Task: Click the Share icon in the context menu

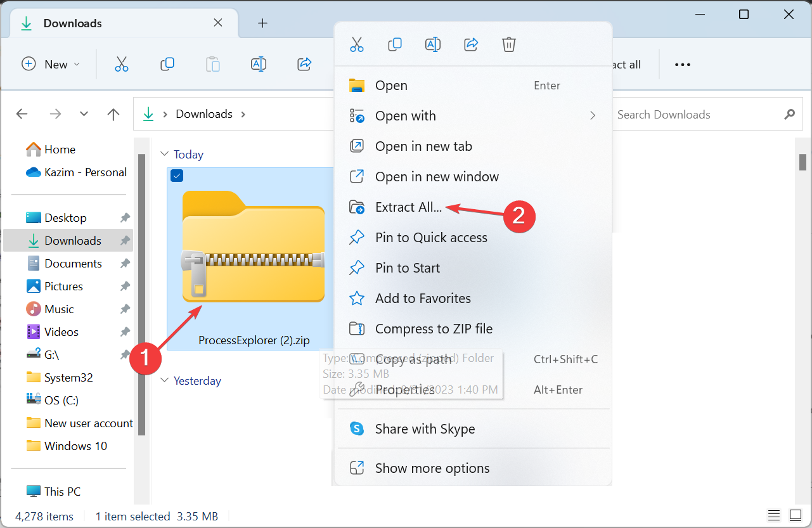Action: pyautogui.click(x=471, y=44)
